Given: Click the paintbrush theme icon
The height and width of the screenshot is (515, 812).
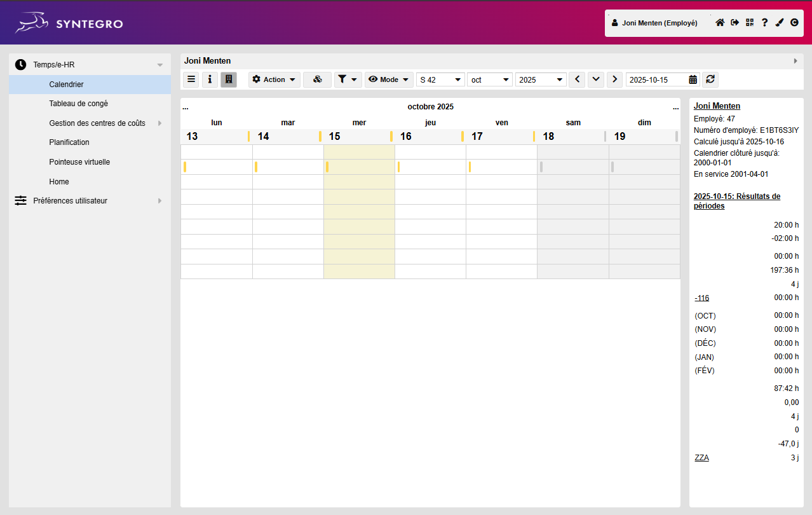Looking at the screenshot, I should pos(780,22).
